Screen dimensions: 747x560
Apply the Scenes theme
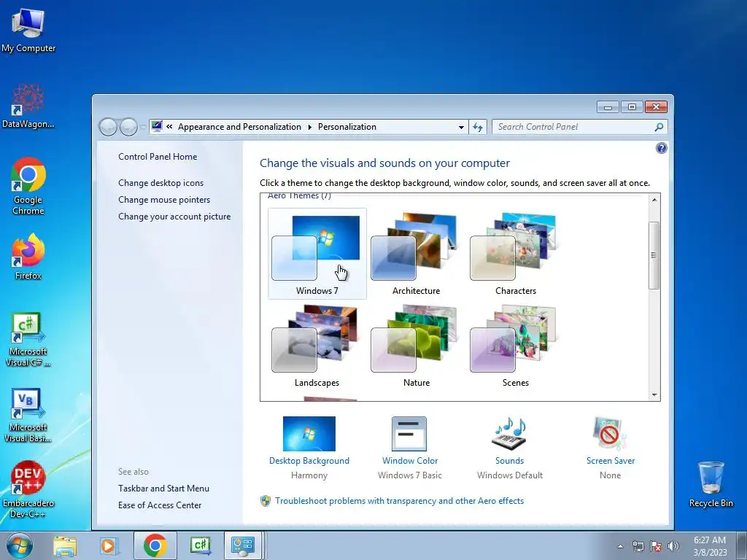coord(515,346)
